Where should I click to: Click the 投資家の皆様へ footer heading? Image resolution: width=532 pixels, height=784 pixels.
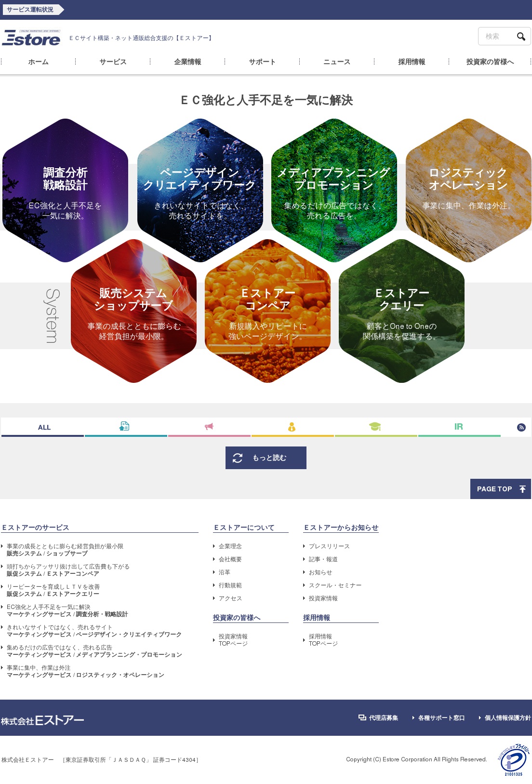click(x=237, y=618)
